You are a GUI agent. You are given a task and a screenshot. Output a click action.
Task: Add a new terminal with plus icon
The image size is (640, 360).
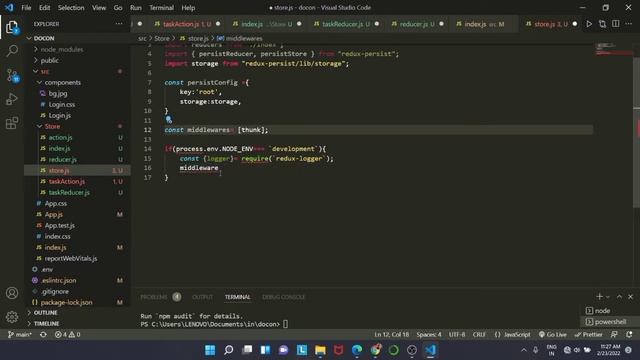point(599,296)
